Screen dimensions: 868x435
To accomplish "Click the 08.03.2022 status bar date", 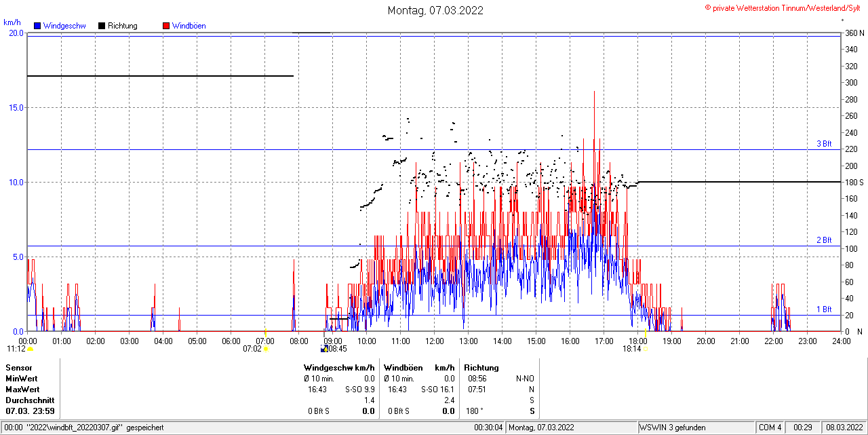I will click(845, 428).
